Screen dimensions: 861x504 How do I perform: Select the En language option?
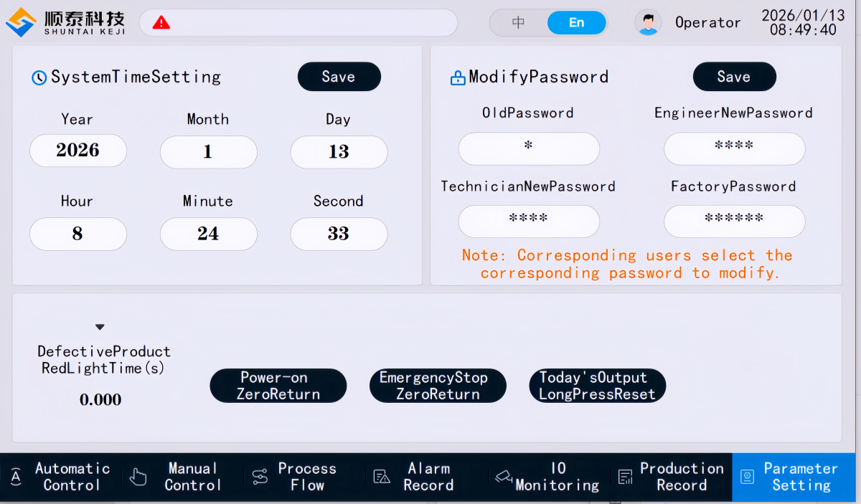(576, 23)
